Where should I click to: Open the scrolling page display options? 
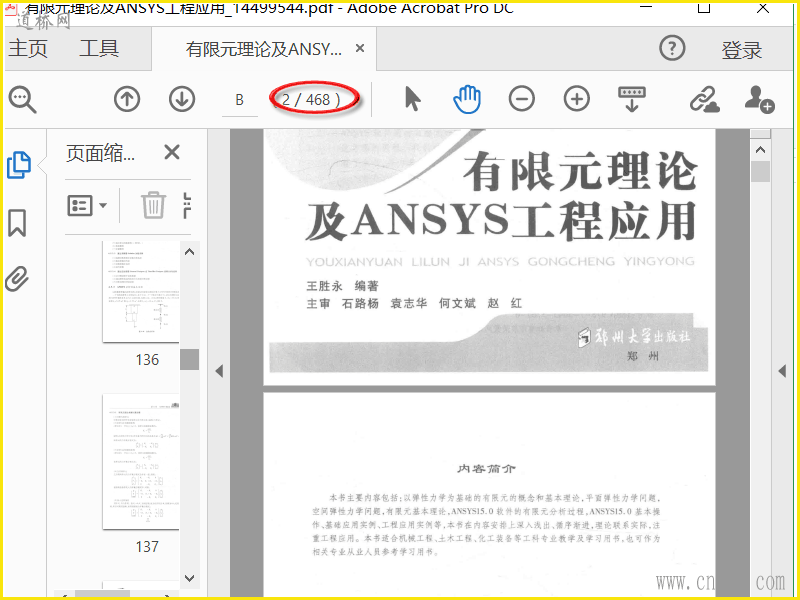(x=632, y=99)
